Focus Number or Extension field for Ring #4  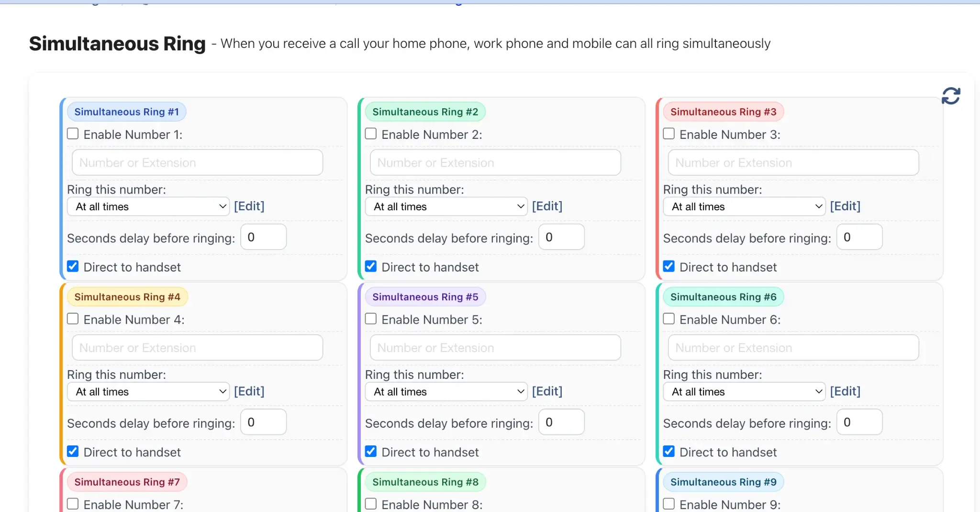pos(197,348)
